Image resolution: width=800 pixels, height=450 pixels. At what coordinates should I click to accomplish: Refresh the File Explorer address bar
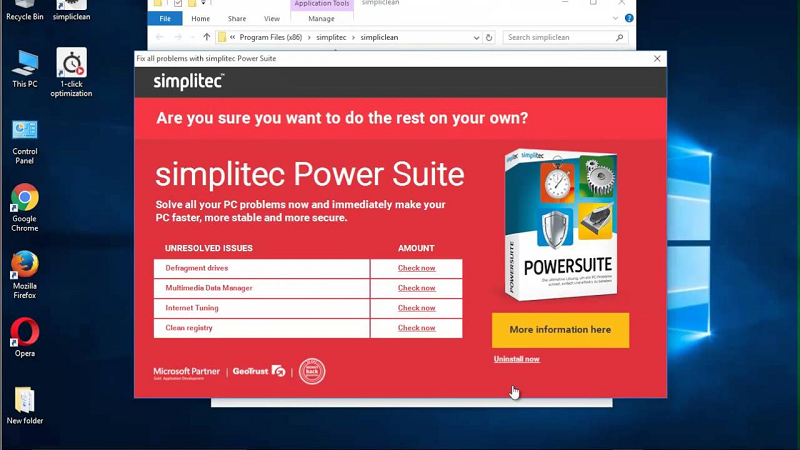coord(489,37)
